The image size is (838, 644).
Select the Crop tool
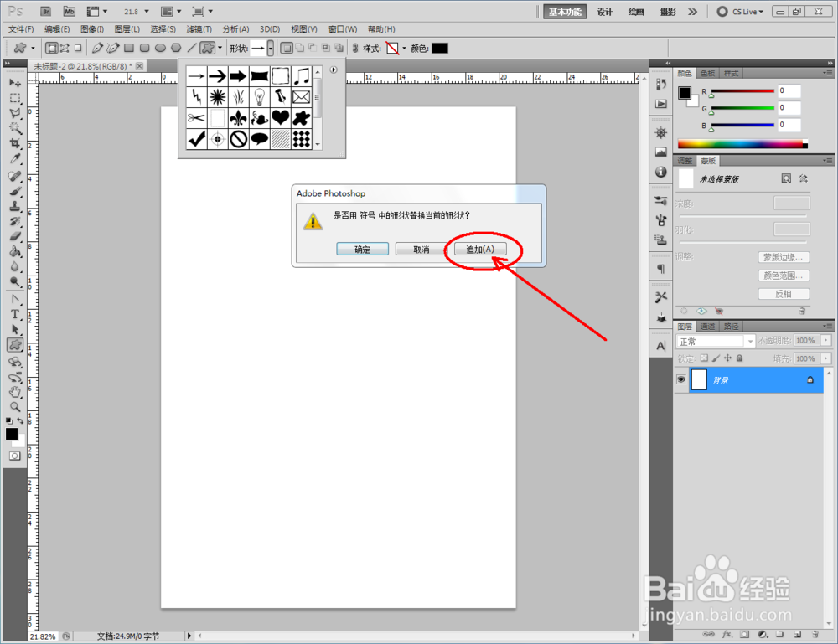tap(15, 144)
